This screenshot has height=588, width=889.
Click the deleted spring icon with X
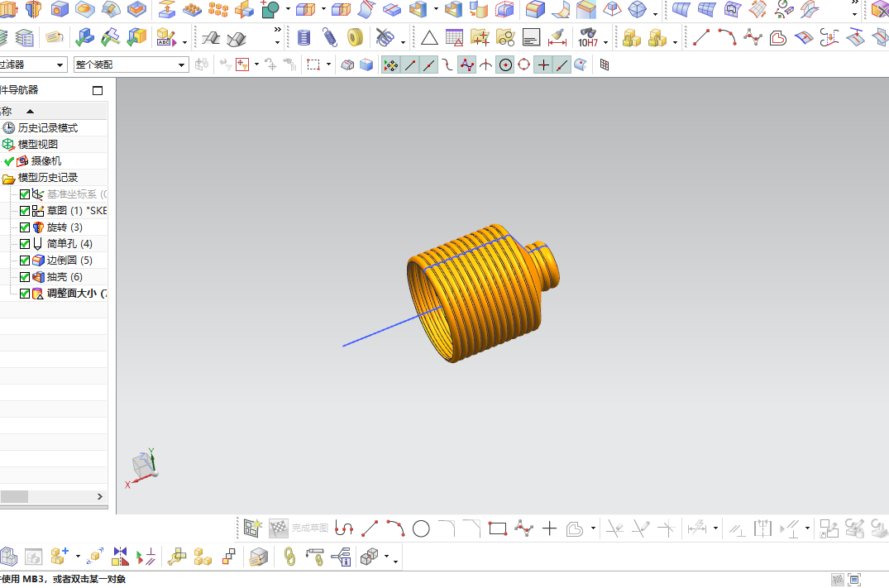pyautogui.click(x=385, y=38)
